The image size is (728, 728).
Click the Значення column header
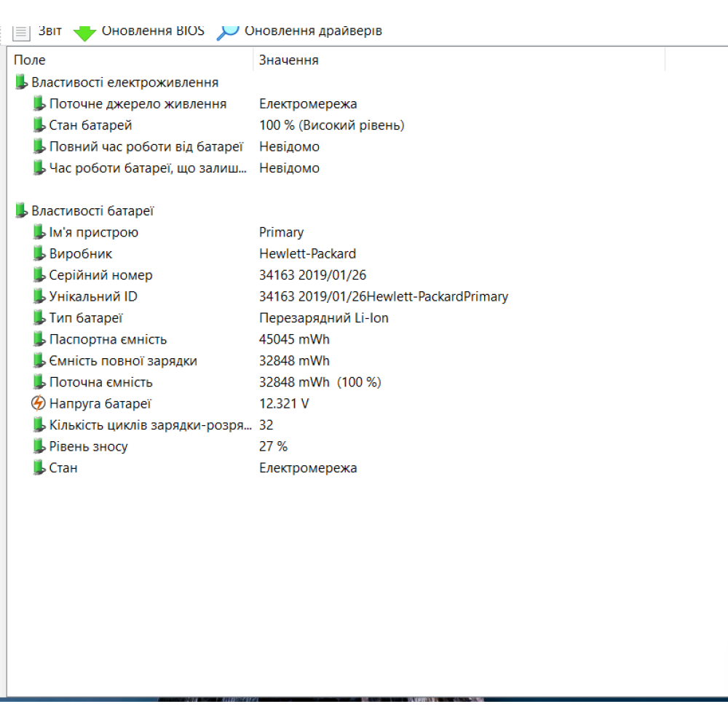tap(288, 60)
